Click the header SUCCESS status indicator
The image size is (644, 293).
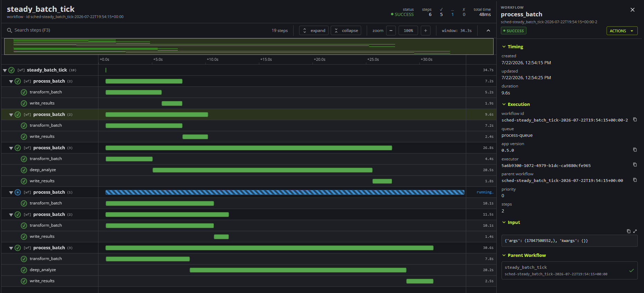click(x=402, y=15)
